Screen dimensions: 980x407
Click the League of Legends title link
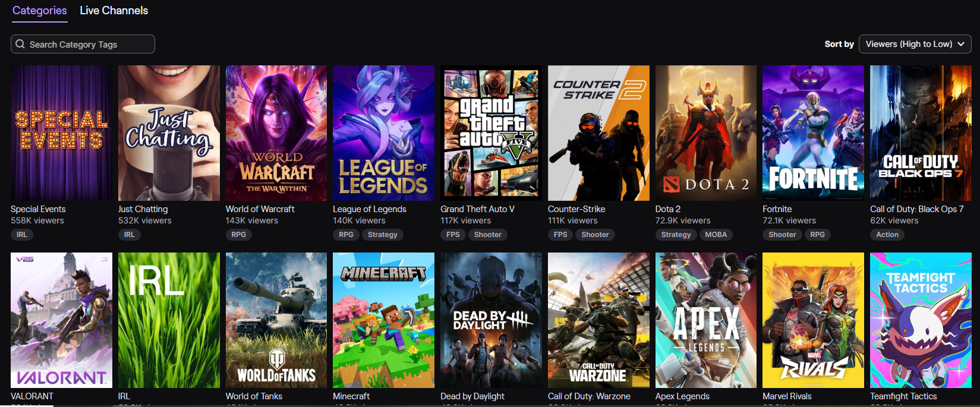[370, 209]
